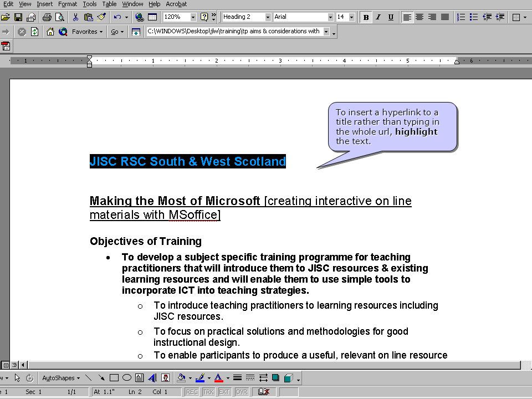
Task: Click the Search the Web icon
Action: (63, 32)
